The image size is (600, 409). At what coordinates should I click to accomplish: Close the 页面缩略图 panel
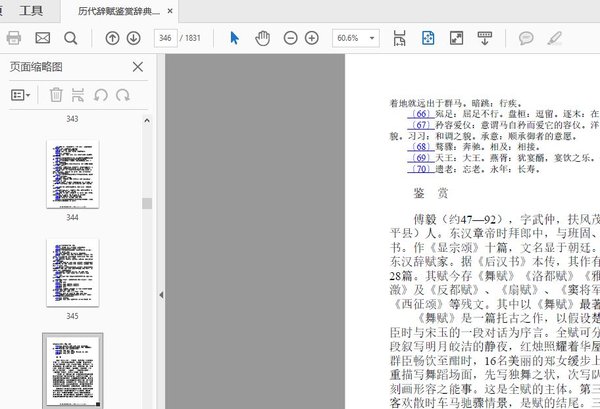click(138, 67)
